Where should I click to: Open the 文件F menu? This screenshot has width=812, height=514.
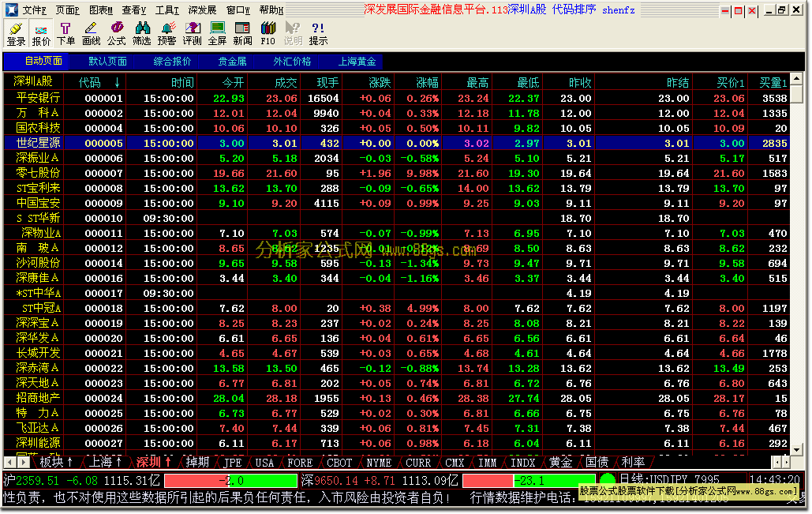coord(34,9)
